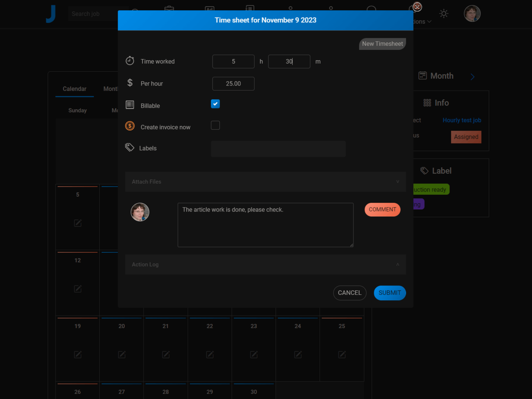The width and height of the screenshot is (532, 399).
Task: Click the 'Info' panel heading
Action: click(442, 103)
